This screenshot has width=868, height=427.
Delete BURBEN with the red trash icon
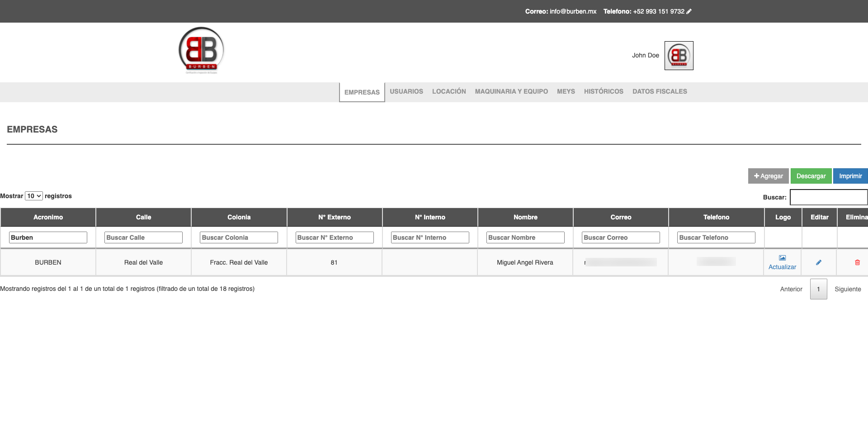[x=857, y=262]
